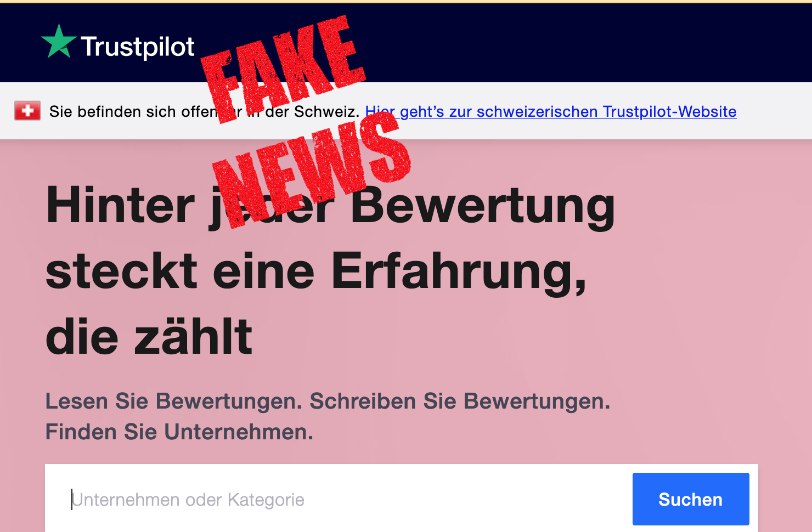Click the Schreiben Sie Bewertungen phrase
This screenshot has height=532, width=812.
[x=460, y=401]
